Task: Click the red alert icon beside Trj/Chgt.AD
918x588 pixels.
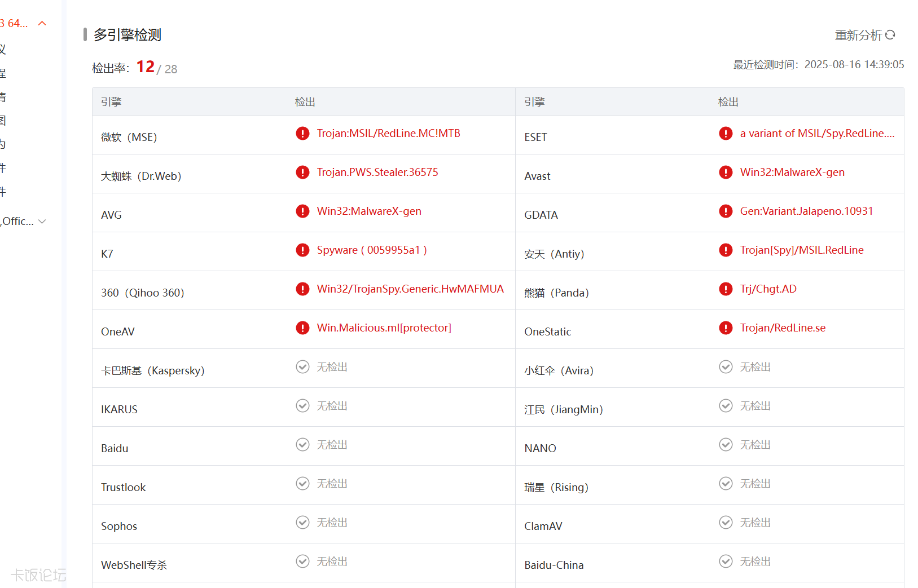Action: [x=726, y=289]
